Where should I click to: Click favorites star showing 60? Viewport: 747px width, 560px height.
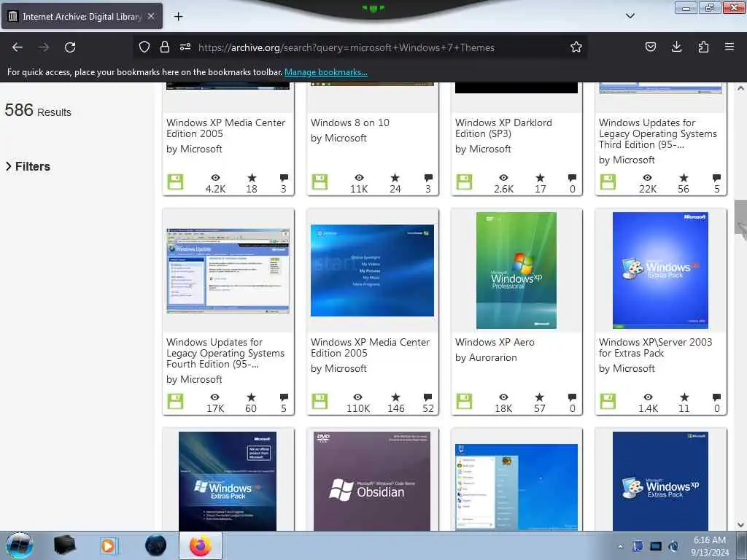click(251, 397)
